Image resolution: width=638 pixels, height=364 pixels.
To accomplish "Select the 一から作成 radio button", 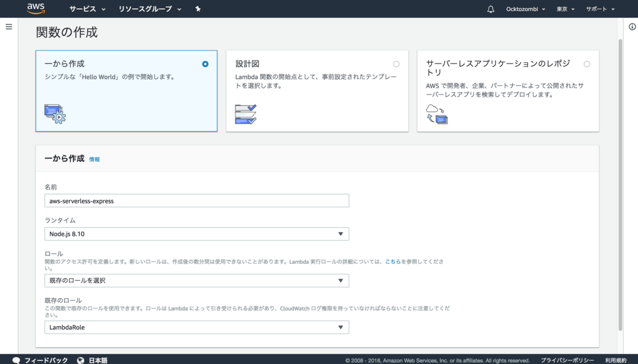I will (x=205, y=64).
